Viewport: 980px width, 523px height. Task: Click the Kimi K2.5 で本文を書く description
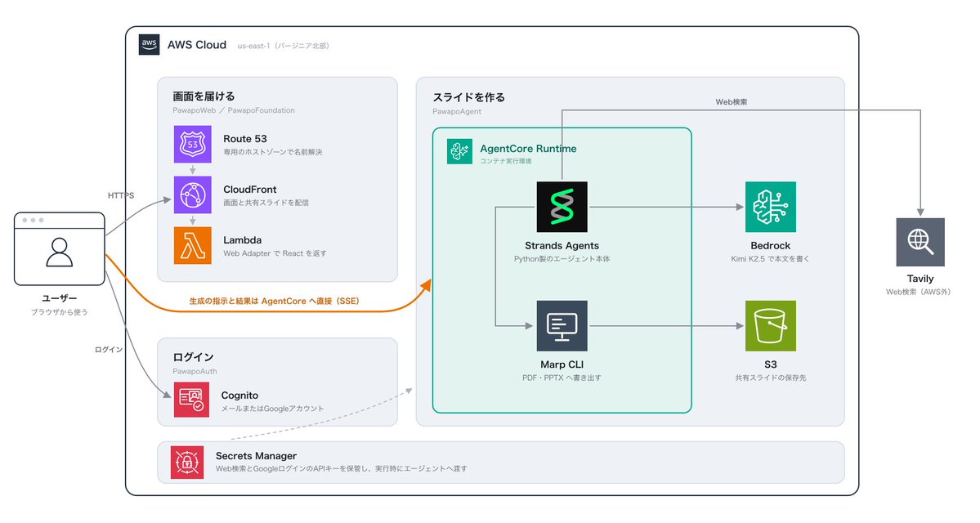(771, 259)
